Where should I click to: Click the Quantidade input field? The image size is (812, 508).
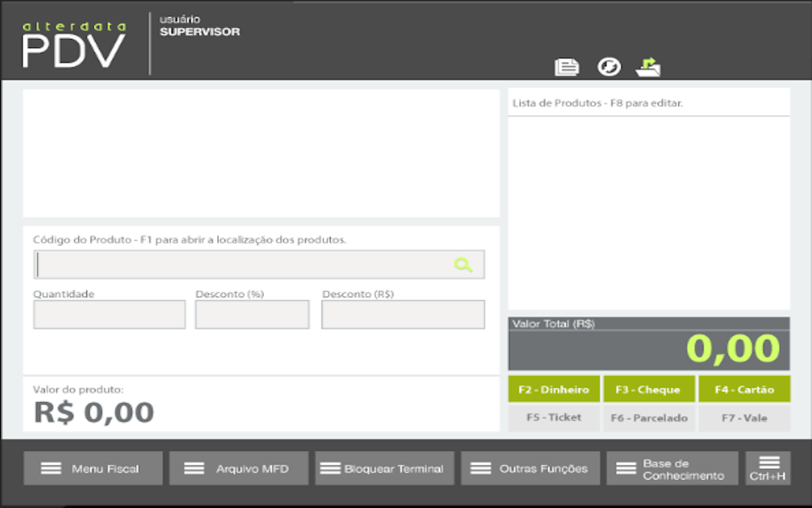[109, 314]
